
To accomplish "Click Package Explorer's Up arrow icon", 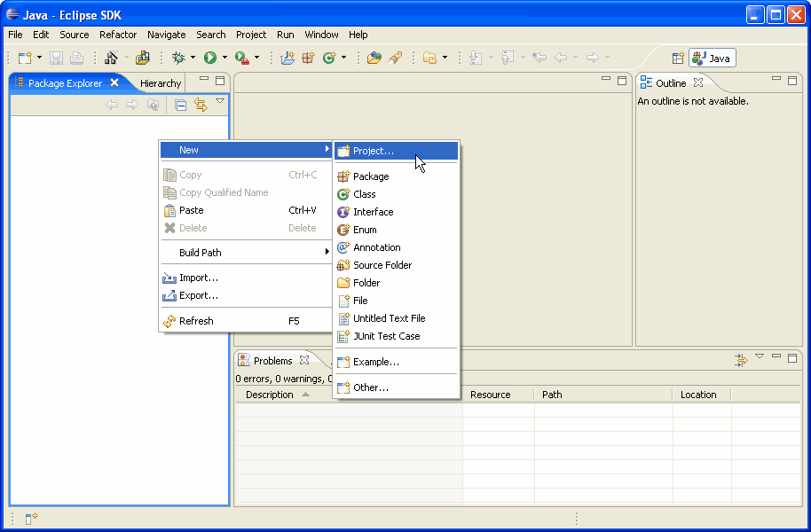I will click(x=154, y=105).
